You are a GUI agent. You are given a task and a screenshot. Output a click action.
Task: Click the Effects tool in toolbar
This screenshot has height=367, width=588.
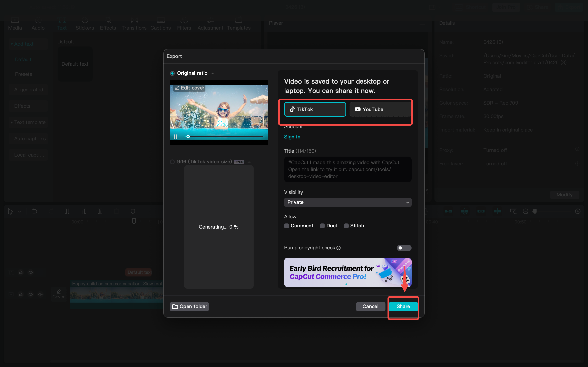(x=108, y=24)
